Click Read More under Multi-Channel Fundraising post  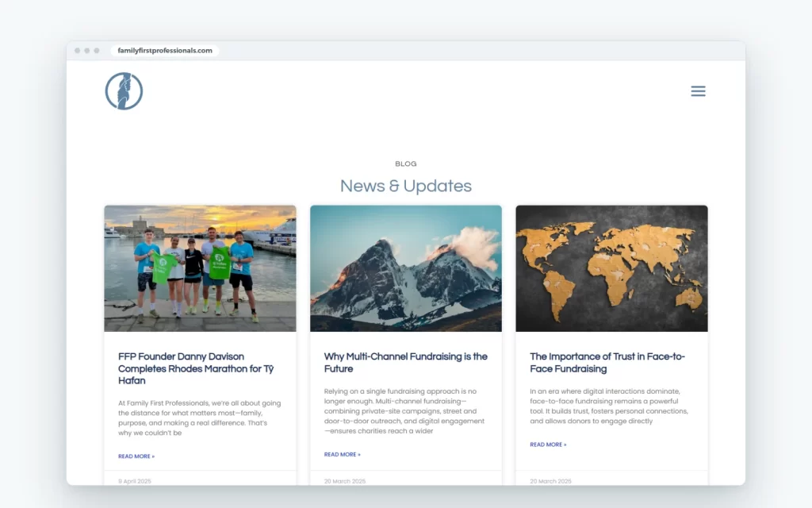(x=343, y=454)
